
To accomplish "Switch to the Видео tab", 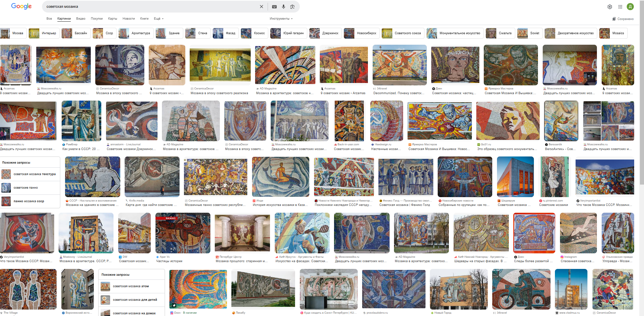I will tap(81, 19).
